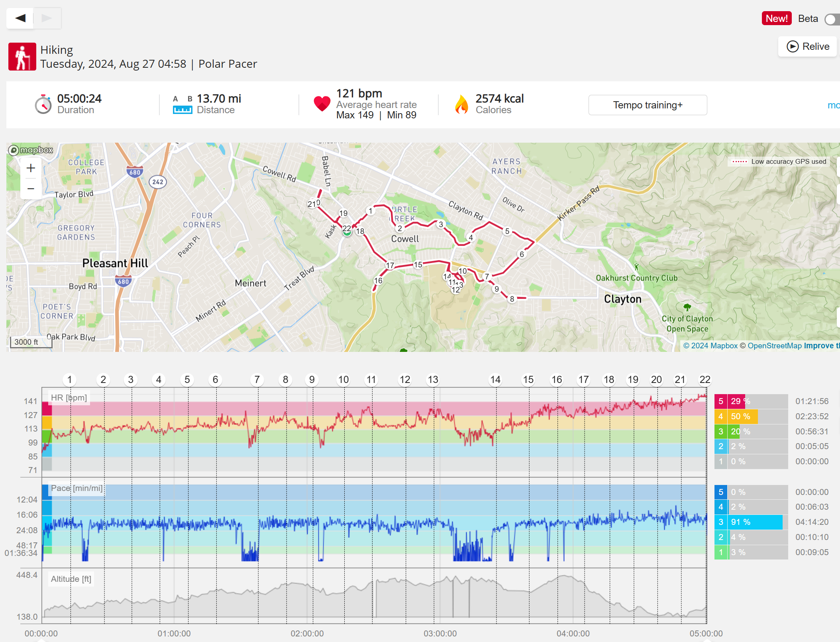The height and width of the screenshot is (642, 840).
Task: Play the Relive route animation
Action: point(808,47)
